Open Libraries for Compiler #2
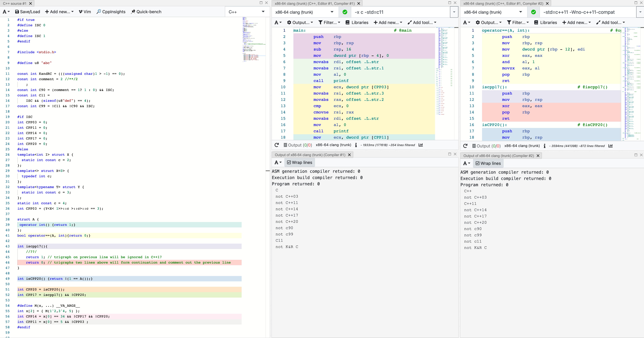This screenshot has width=644, height=338. point(545,23)
